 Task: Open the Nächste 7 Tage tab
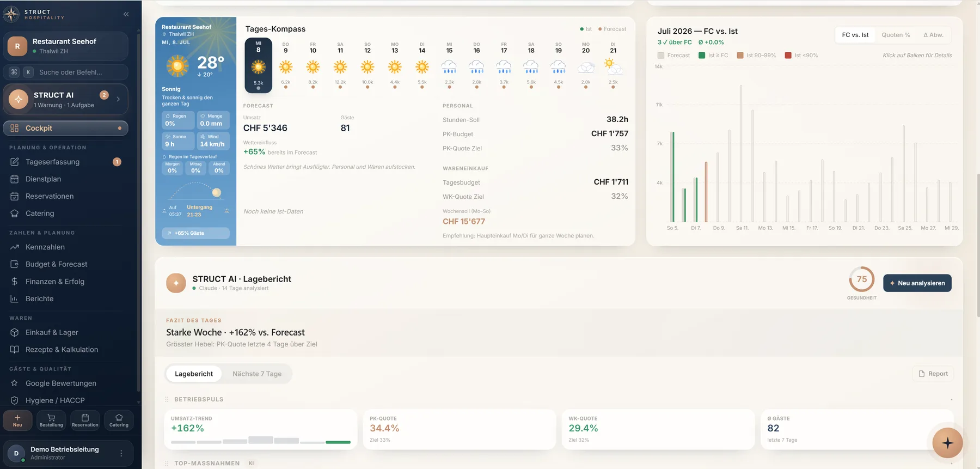coord(257,374)
